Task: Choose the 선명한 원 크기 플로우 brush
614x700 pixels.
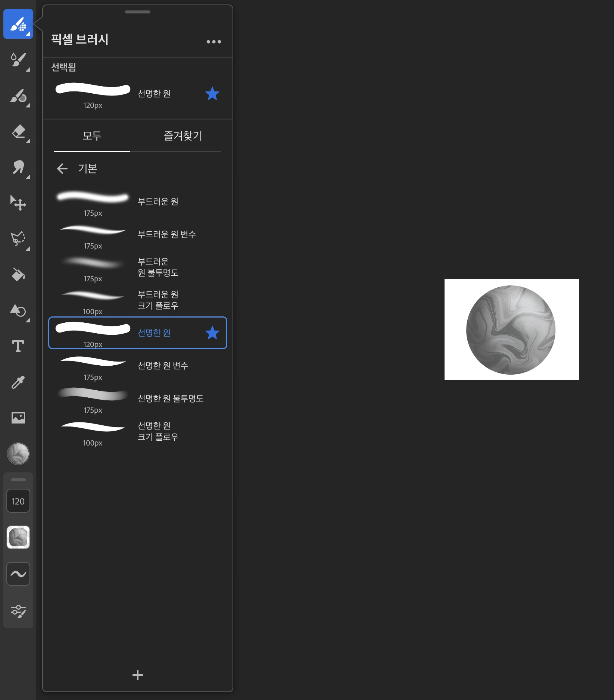Action: click(138, 431)
